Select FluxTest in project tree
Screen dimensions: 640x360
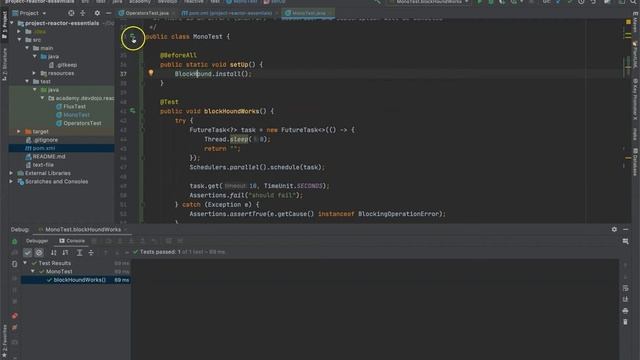[x=74, y=107]
